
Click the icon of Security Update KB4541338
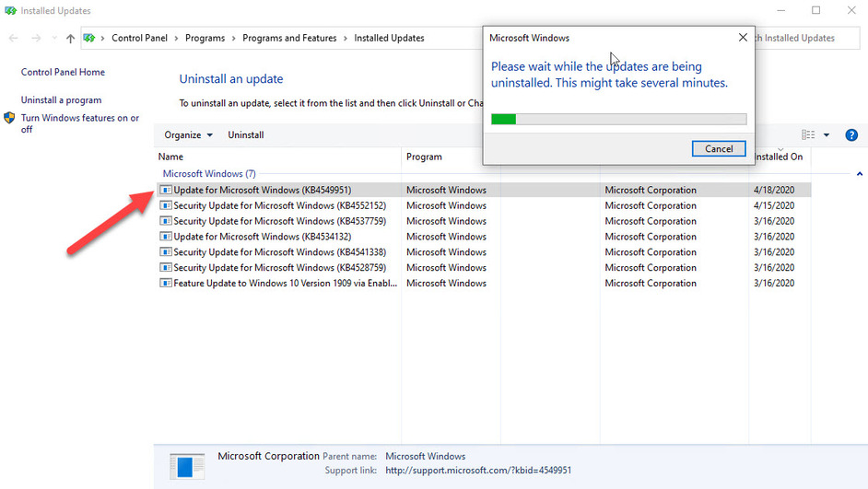[x=166, y=251]
